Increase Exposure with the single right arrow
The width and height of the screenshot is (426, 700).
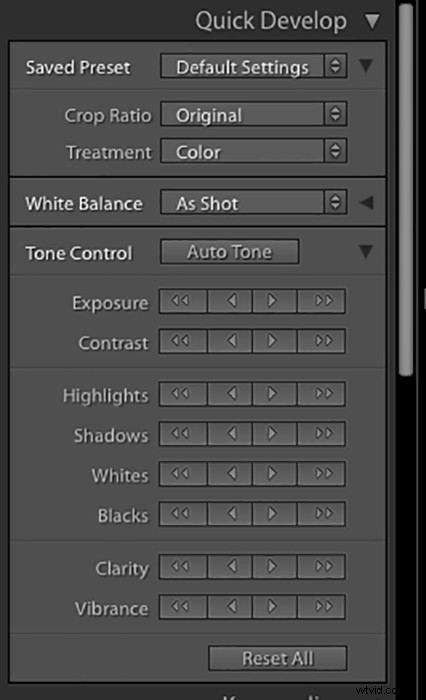pos(274,301)
